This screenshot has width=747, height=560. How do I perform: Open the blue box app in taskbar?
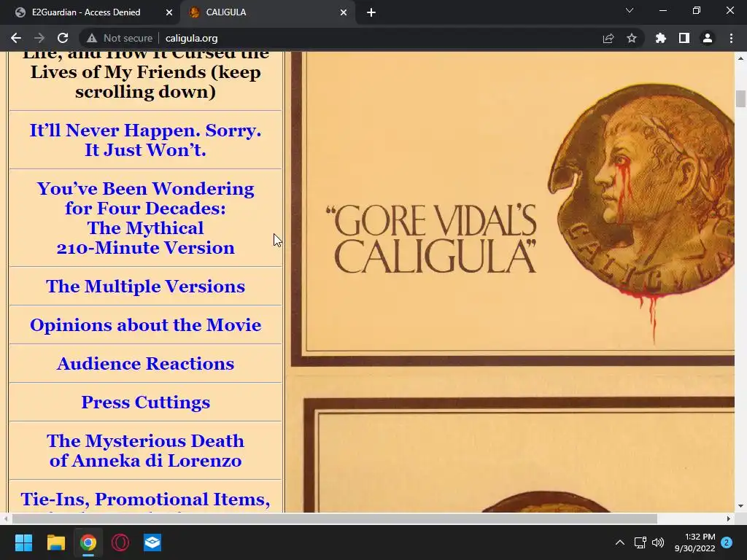pyautogui.click(x=152, y=542)
